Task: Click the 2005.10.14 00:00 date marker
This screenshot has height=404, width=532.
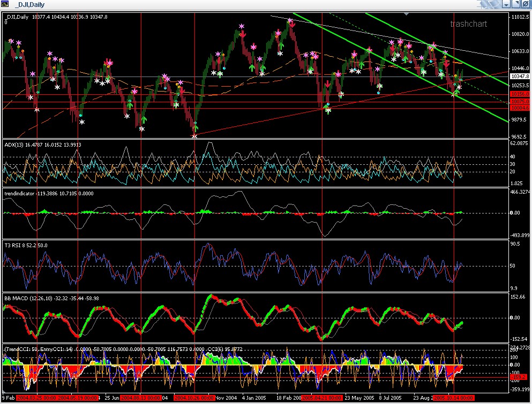Action: click(x=453, y=398)
